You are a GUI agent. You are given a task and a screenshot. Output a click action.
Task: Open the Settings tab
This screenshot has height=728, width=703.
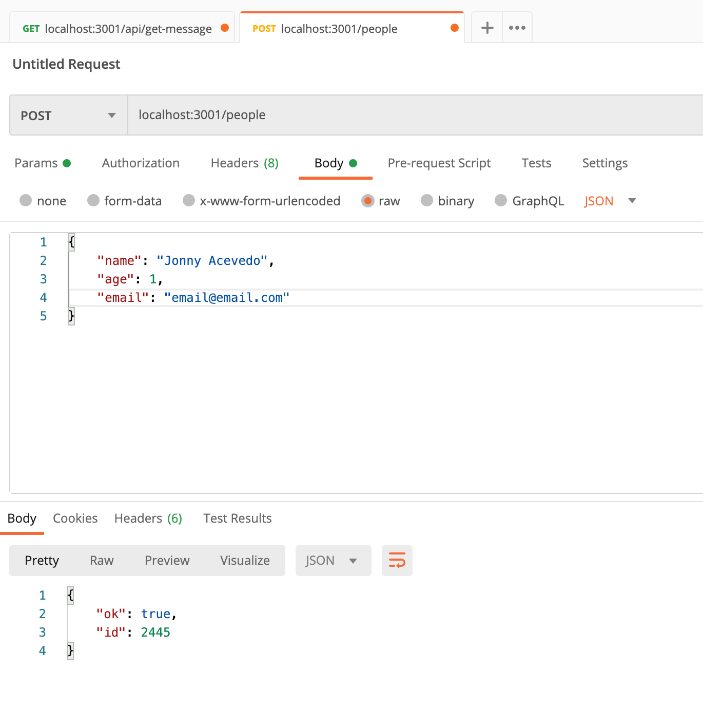click(x=605, y=163)
